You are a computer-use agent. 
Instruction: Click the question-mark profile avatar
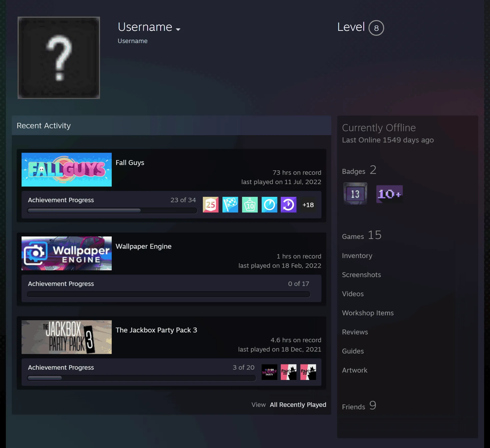click(x=59, y=58)
